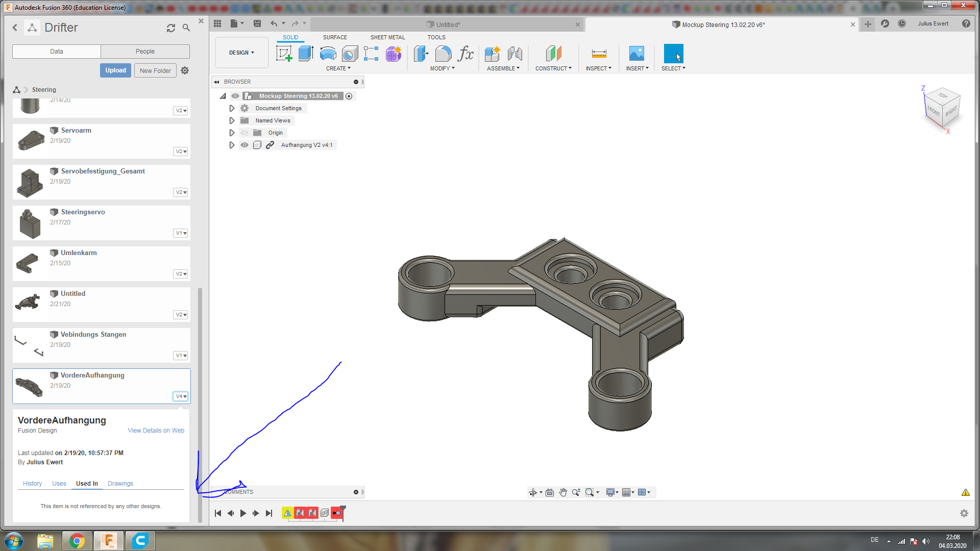Undo the last action

coord(274,23)
